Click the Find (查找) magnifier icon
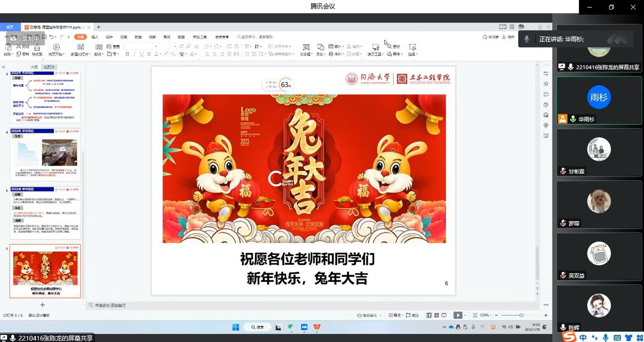 [x=389, y=47]
